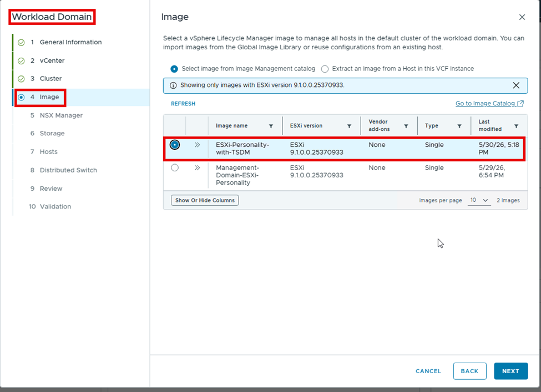Dismiss the ESXi version info banner
Image resolution: width=541 pixels, height=392 pixels.
point(516,85)
